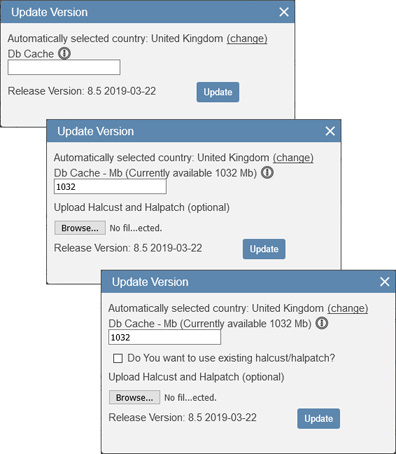Focus the empty Db Cache field in top dialog
Image resolution: width=396 pixels, height=454 pixels.
pyautogui.click(x=64, y=67)
